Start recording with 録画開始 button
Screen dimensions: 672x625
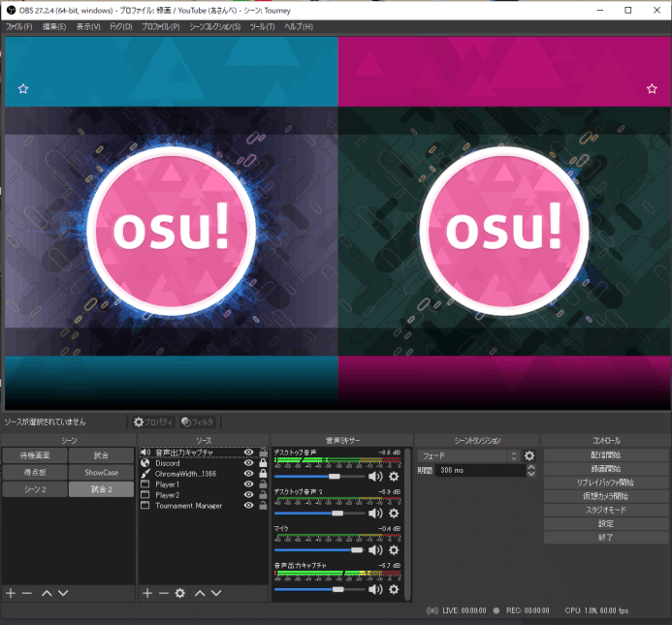coord(606,469)
